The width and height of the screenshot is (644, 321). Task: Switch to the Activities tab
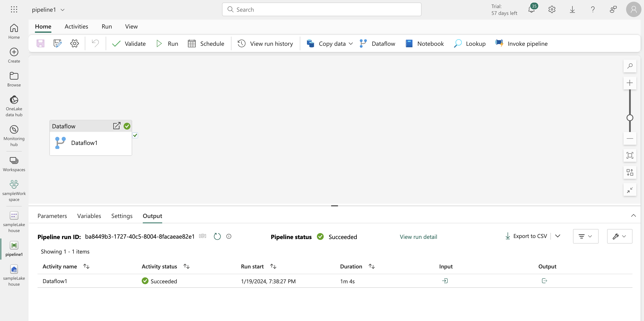[x=76, y=26]
